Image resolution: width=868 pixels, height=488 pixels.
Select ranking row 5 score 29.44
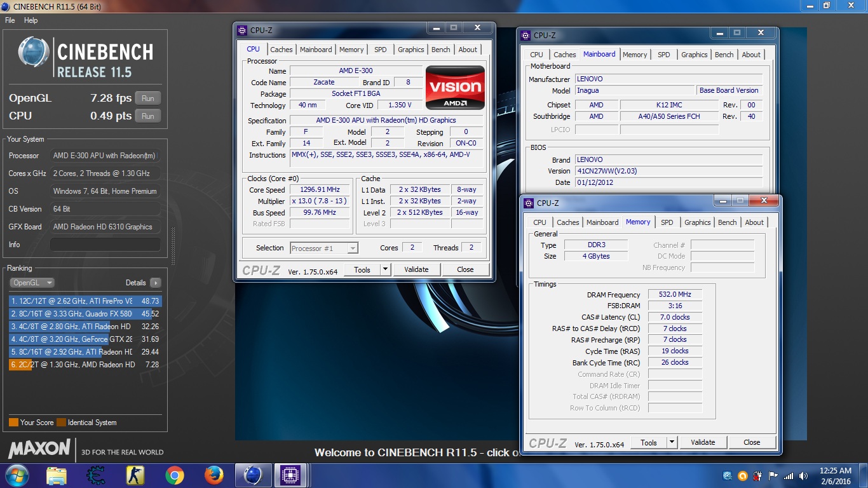[x=85, y=352]
